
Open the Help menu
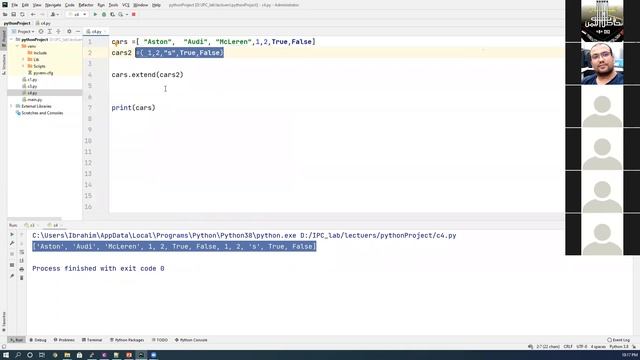(x=156, y=5)
